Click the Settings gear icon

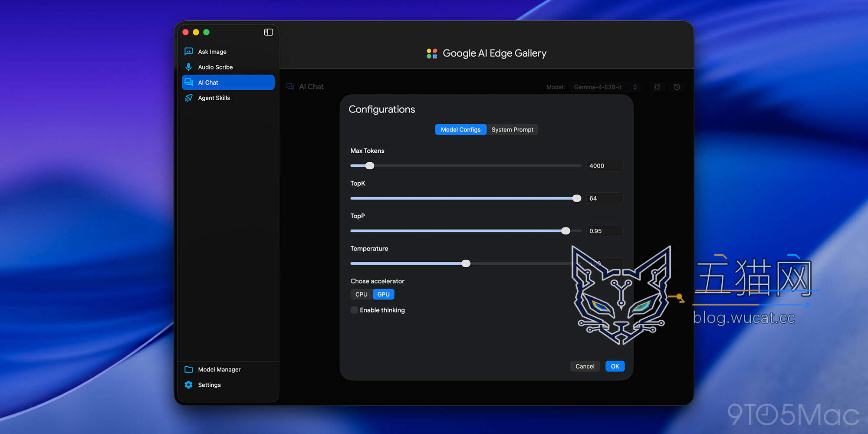[x=188, y=385]
